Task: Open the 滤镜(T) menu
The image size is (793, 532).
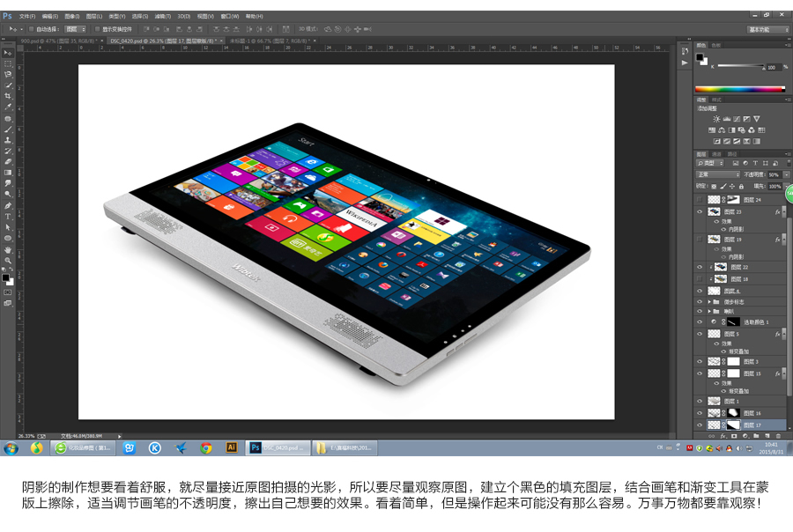Action: point(162,16)
